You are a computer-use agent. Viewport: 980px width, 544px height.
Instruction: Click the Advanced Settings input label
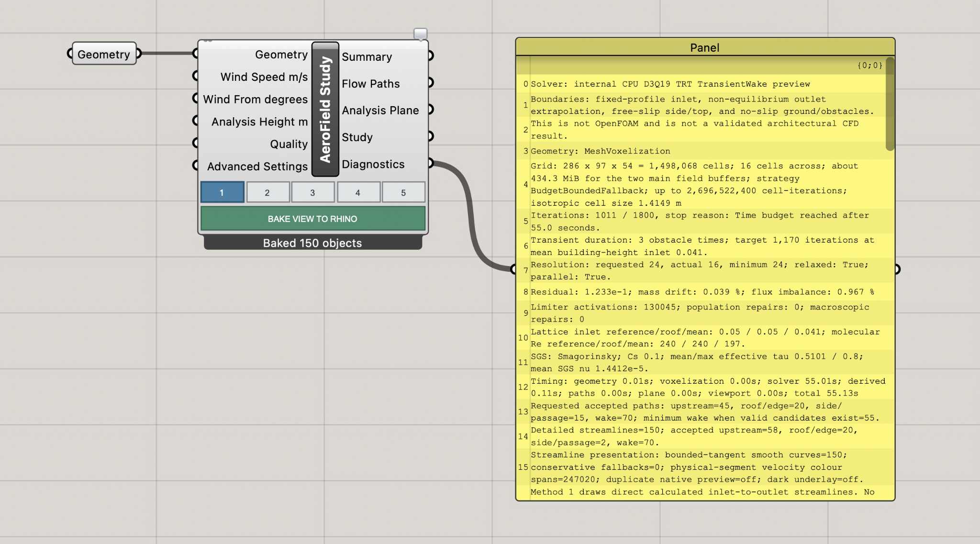[x=257, y=167]
